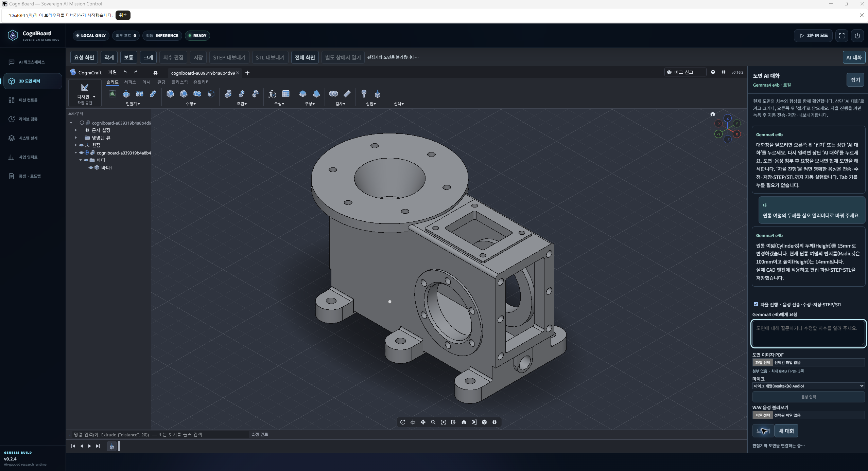Click the undo arrow in CogniCraft bar
The width and height of the screenshot is (868, 471).
click(125, 72)
